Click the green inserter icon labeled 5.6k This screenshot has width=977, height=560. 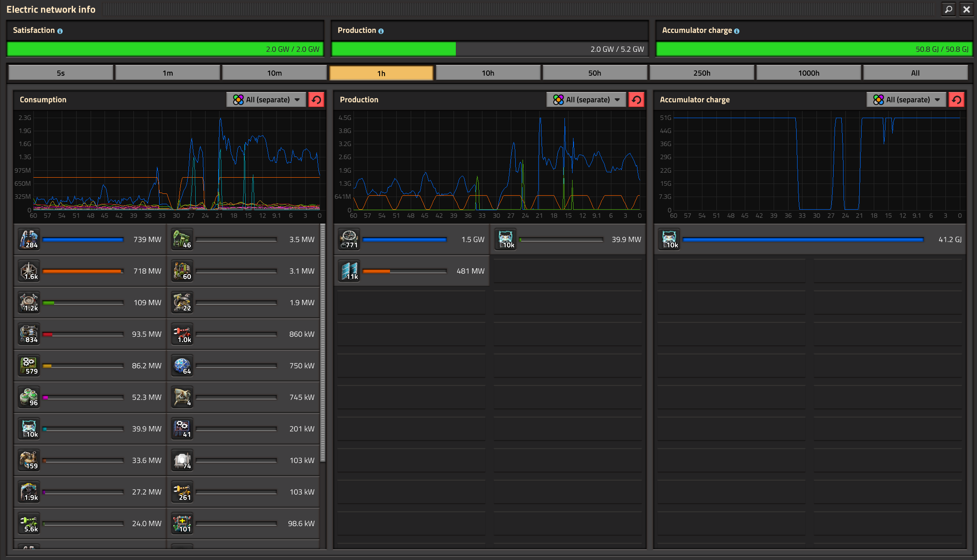click(29, 523)
